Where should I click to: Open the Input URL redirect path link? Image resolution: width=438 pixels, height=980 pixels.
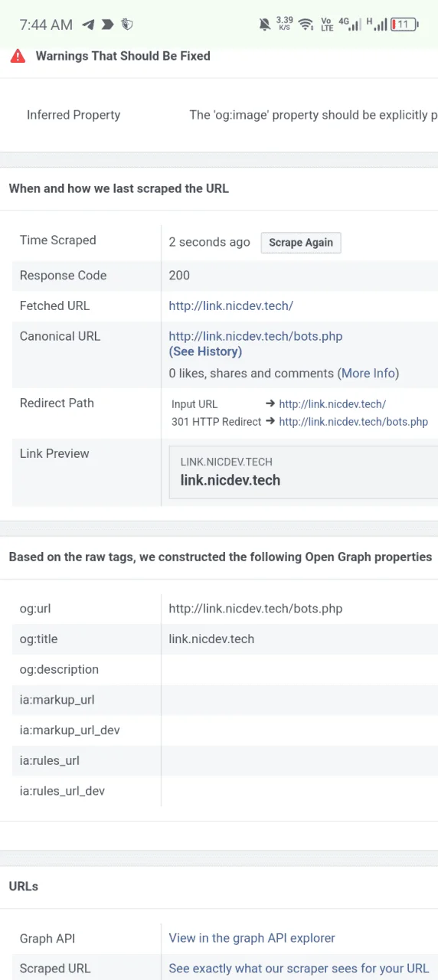click(332, 404)
